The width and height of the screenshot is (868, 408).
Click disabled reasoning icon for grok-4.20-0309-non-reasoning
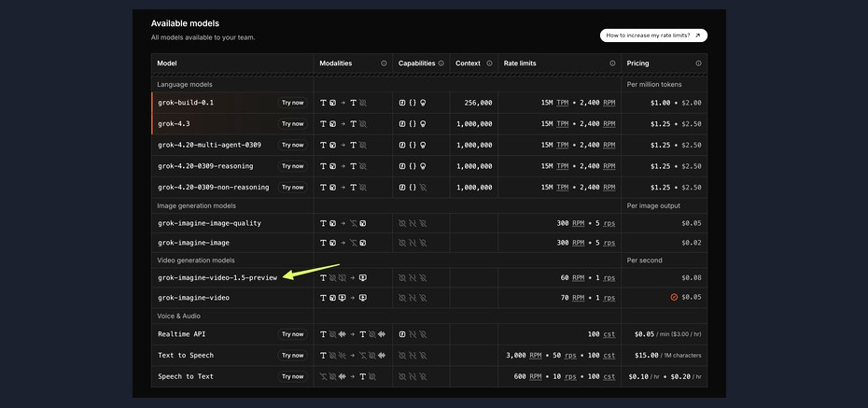click(423, 187)
